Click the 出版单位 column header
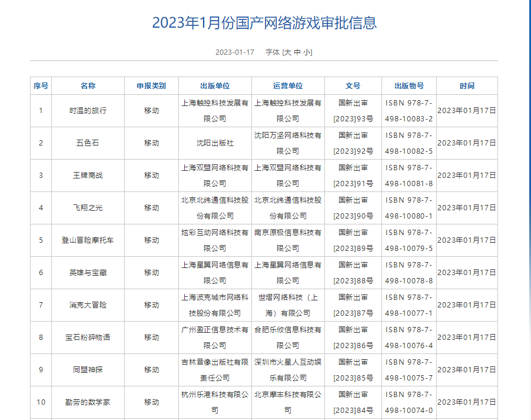531x420 pixels. point(215,86)
